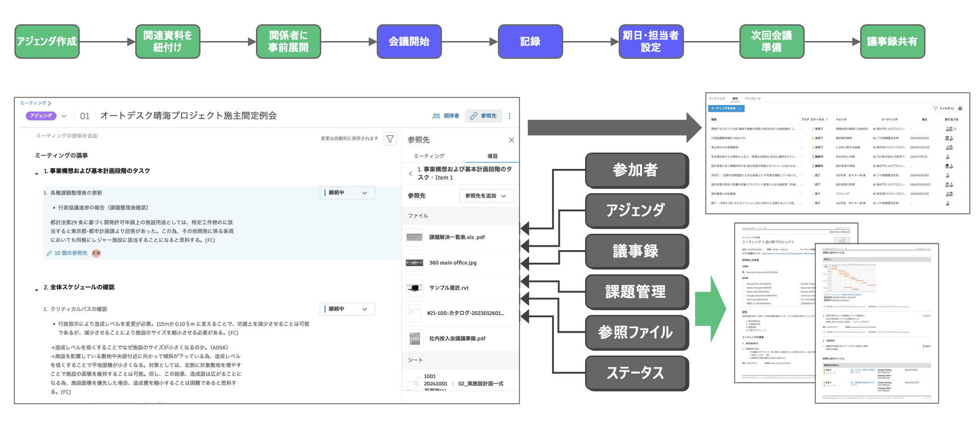Click the FC avatar badge beside 10個の参照先
The width and height of the screenshot is (980, 433).
point(96,253)
